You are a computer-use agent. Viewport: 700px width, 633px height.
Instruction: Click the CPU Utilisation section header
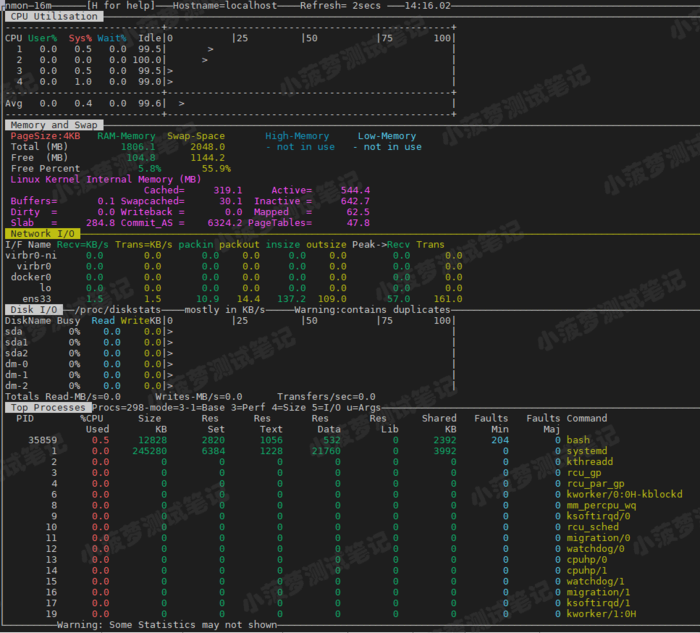click(54, 17)
